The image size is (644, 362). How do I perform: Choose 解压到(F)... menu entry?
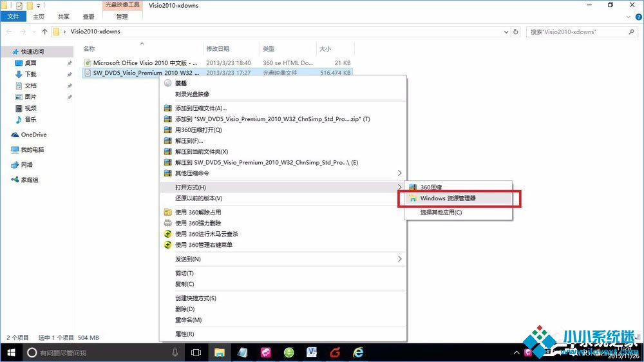point(283,140)
